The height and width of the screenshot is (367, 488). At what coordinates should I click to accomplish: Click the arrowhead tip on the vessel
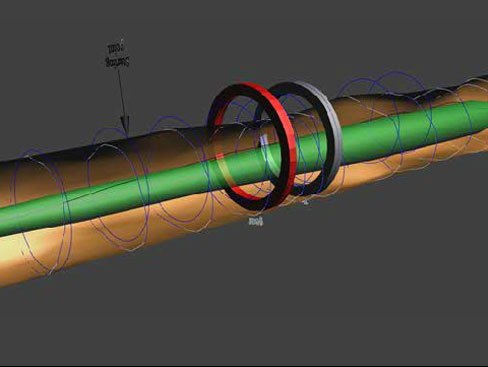125,130
